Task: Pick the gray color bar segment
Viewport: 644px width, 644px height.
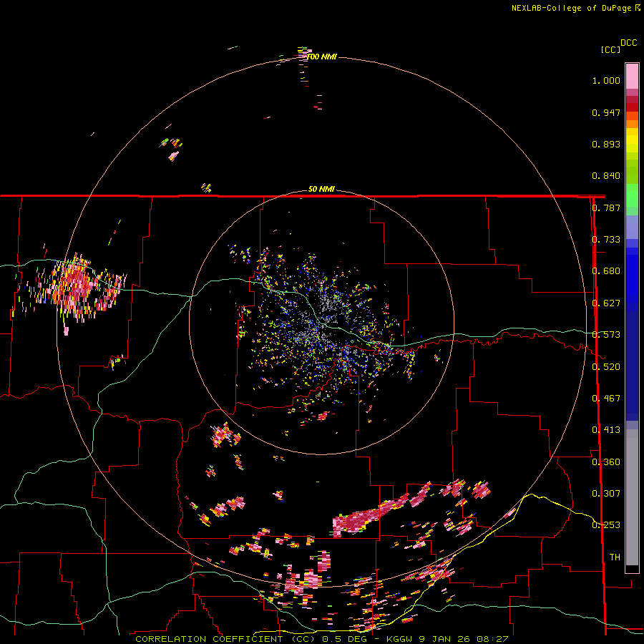Action: coord(632,497)
